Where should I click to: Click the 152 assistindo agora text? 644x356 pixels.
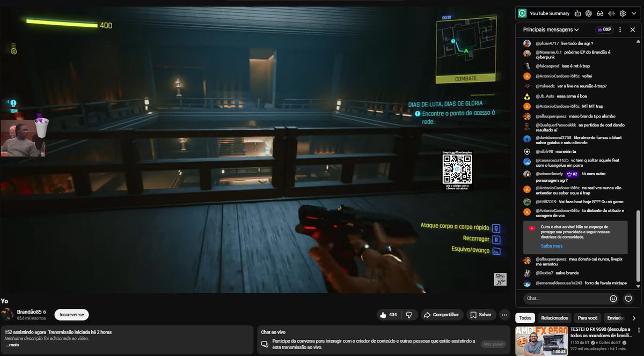pos(25,332)
